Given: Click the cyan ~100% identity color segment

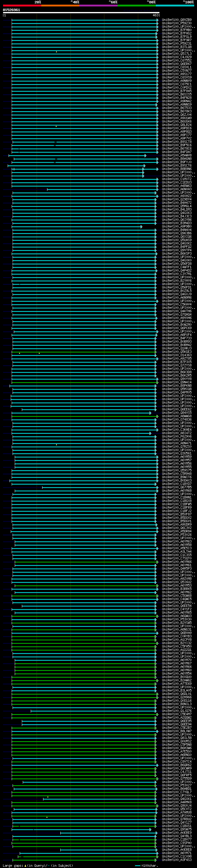Looking at the screenshot, I should click(175, 6).
